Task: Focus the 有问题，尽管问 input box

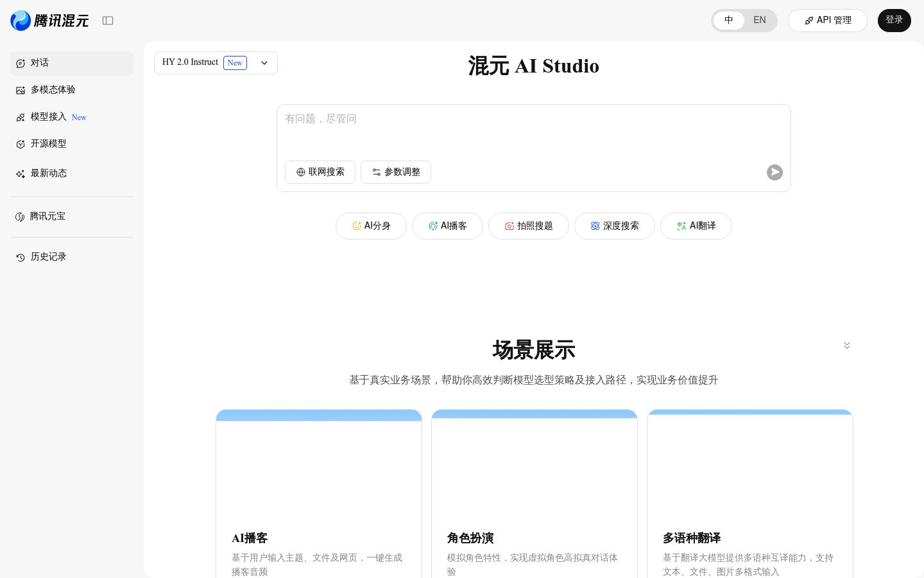Action: pos(534,128)
